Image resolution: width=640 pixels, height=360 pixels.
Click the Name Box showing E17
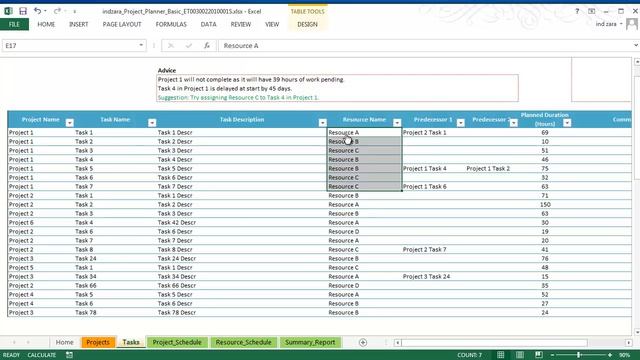point(69,45)
